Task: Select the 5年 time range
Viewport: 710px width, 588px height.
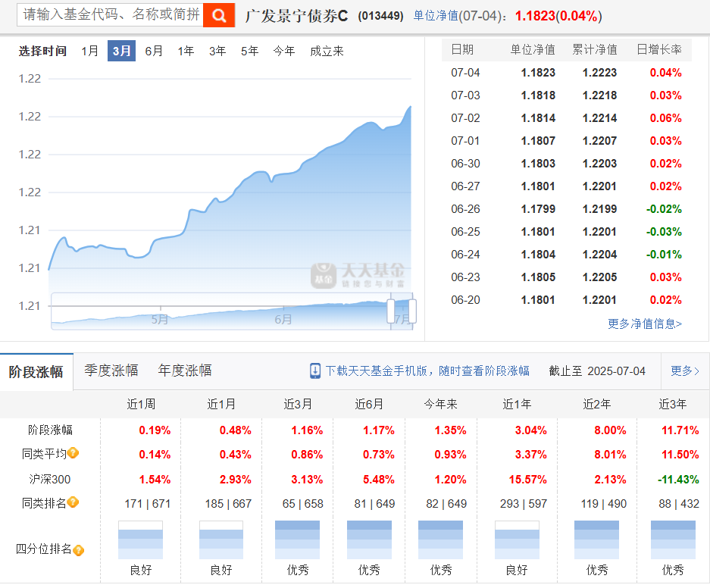Action: tap(249, 51)
